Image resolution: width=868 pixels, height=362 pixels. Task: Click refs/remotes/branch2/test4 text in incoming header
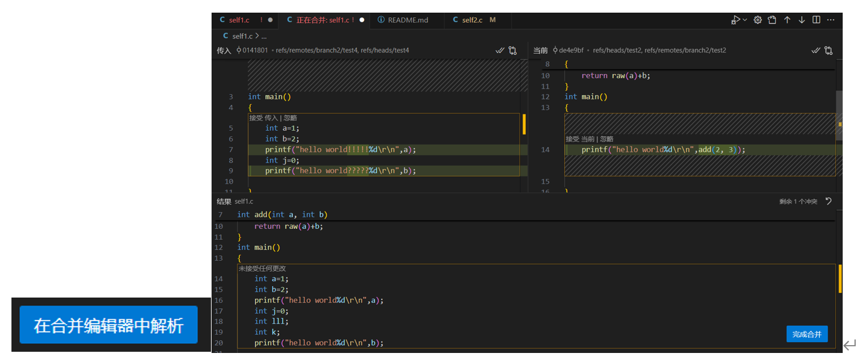pos(317,51)
